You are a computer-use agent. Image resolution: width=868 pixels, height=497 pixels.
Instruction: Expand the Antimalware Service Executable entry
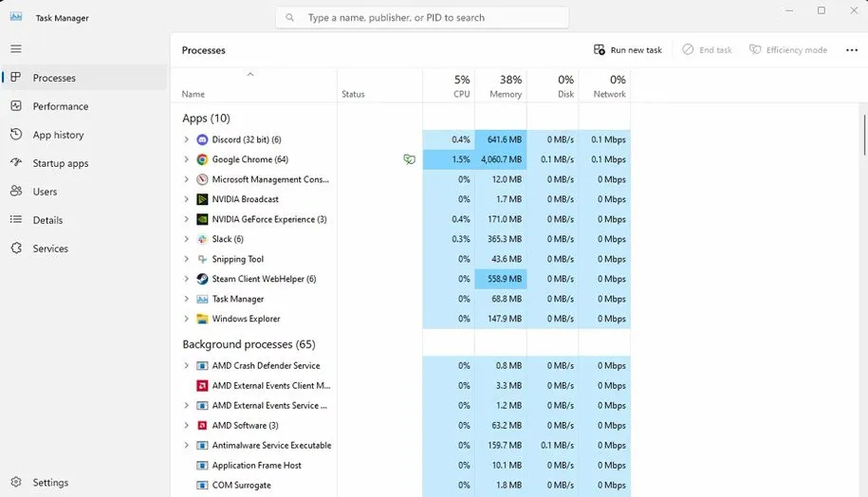(186, 445)
